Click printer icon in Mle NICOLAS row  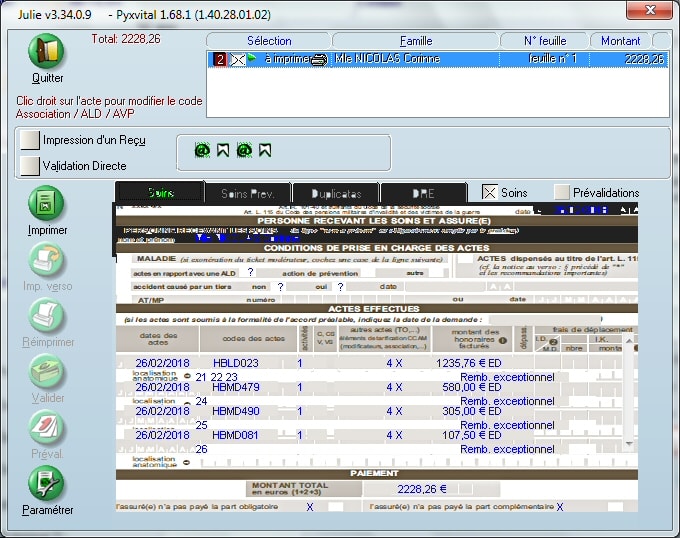pos(318,60)
